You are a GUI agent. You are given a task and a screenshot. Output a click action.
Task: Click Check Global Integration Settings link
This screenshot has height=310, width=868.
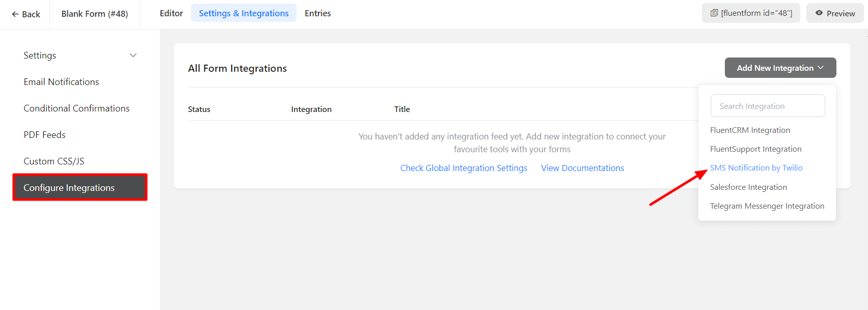(464, 168)
